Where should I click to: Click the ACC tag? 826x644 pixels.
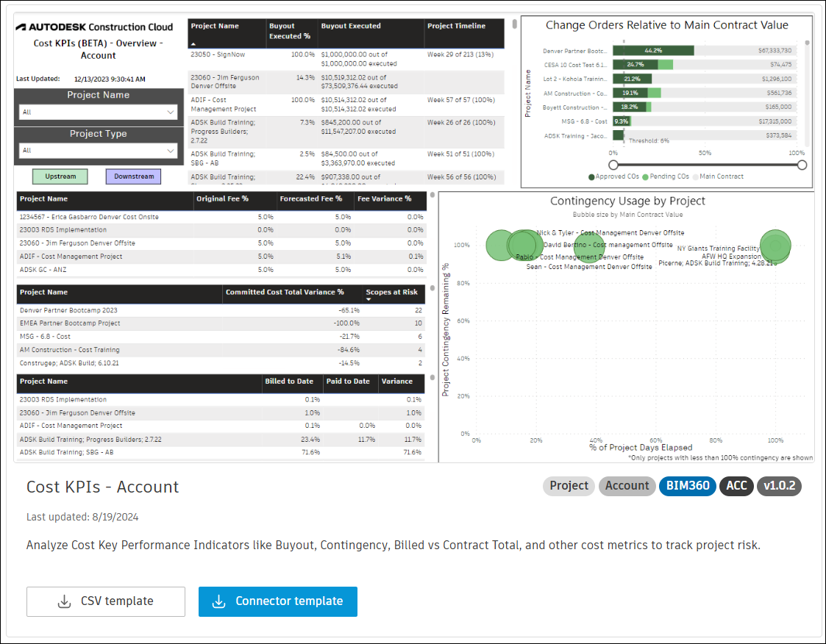(x=736, y=486)
